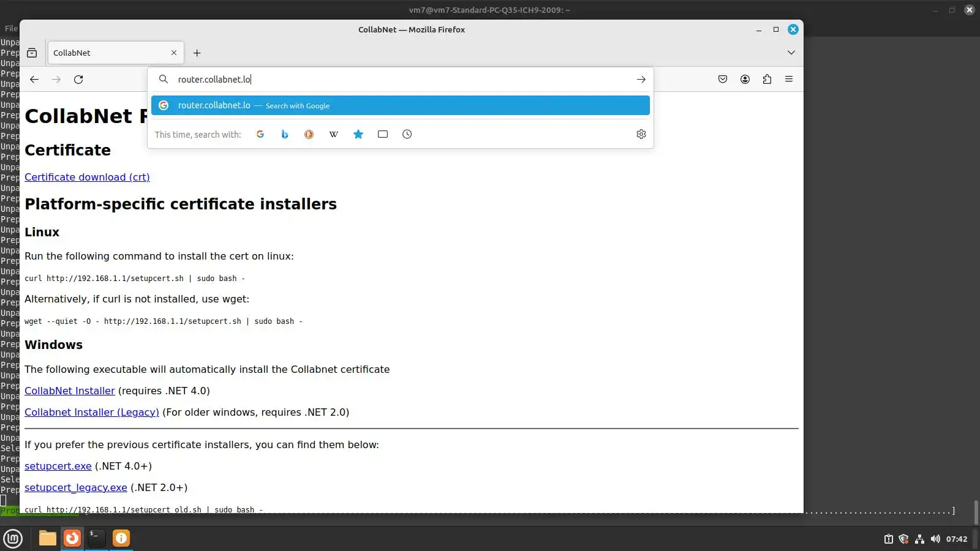Click 'If you prefer the previous certificate installers' text
Image resolution: width=980 pixels, height=551 pixels.
click(x=202, y=444)
